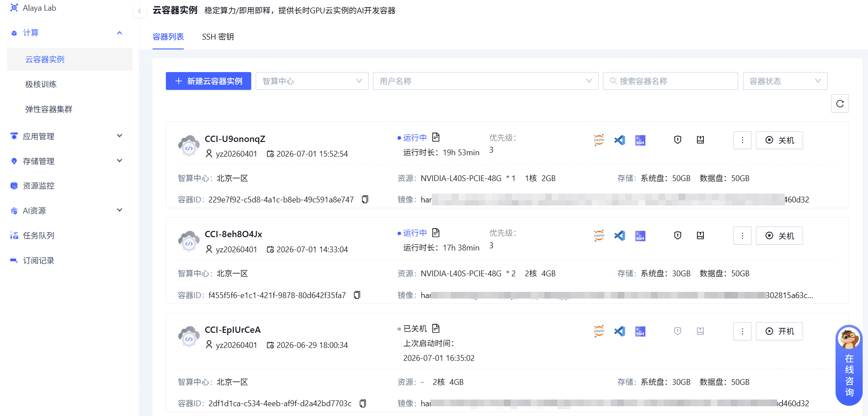Open SSH access for CCI-8eh8O4Jx container

tap(640, 236)
